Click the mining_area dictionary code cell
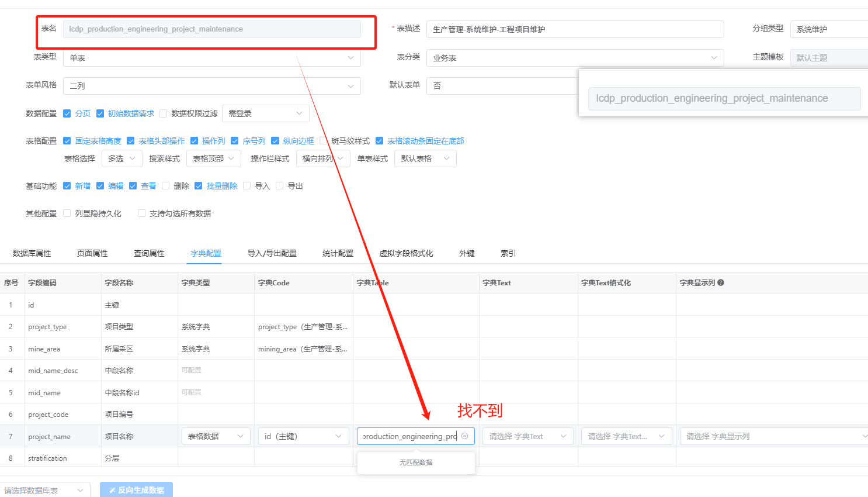The image size is (868, 497). coord(303,349)
